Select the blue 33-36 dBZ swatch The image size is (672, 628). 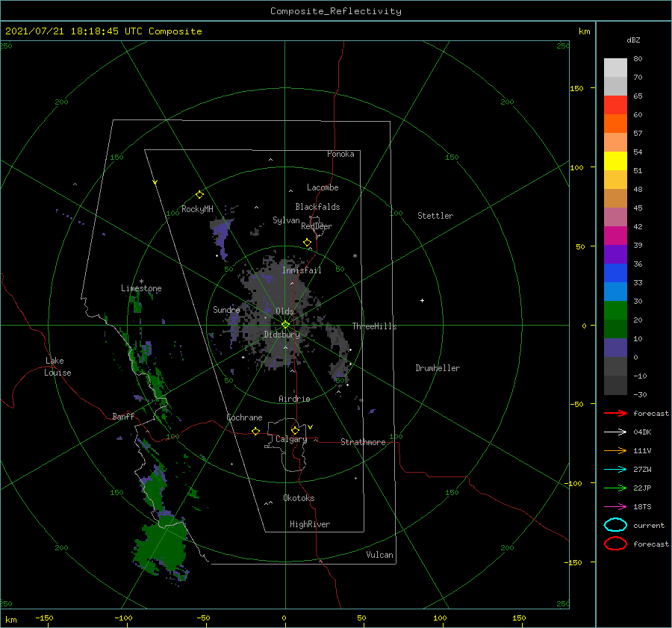point(615,273)
